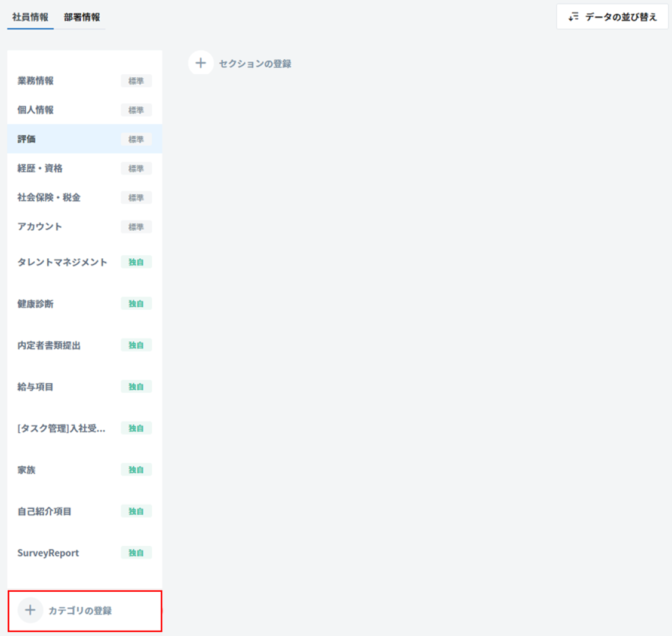Select the 健康診断 category
The image size is (672, 636).
36,304
